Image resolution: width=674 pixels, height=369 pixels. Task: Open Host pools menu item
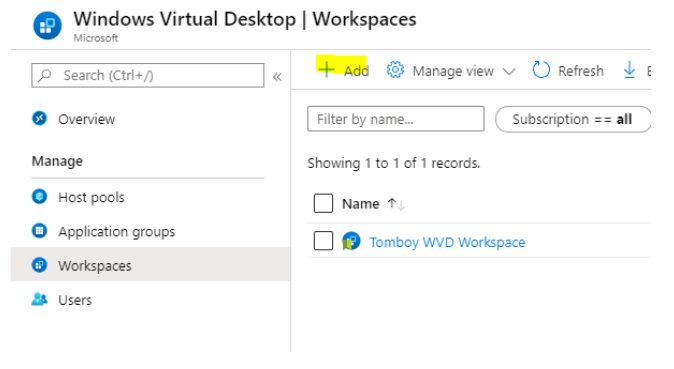[91, 197]
